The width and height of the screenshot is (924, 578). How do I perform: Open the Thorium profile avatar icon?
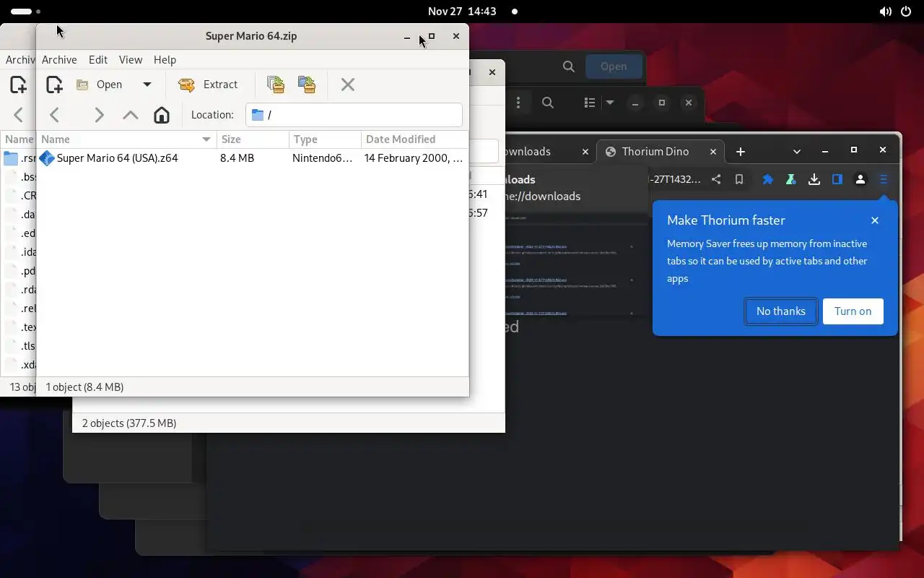click(860, 180)
